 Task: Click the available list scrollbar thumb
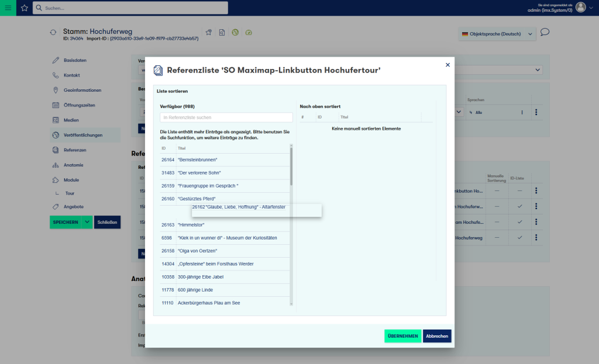point(291,167)
